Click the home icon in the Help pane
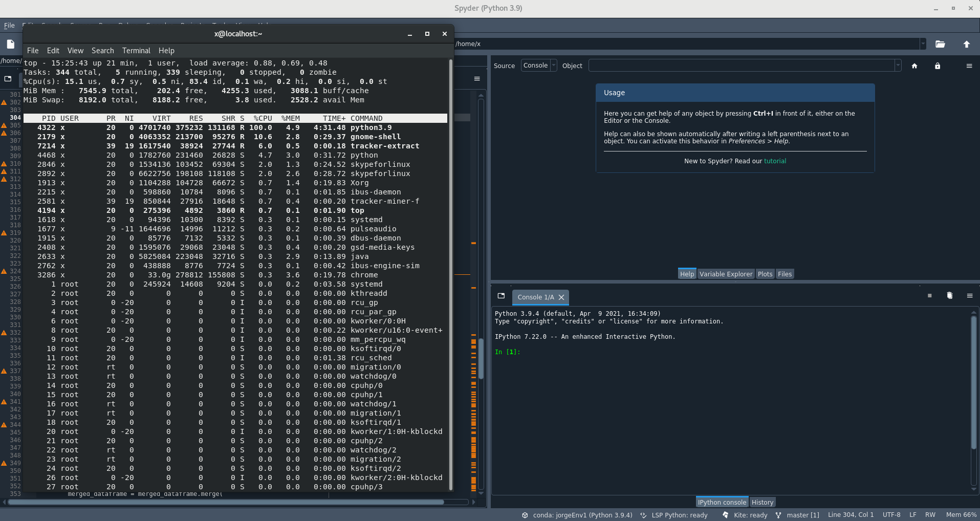 [914, 66]
